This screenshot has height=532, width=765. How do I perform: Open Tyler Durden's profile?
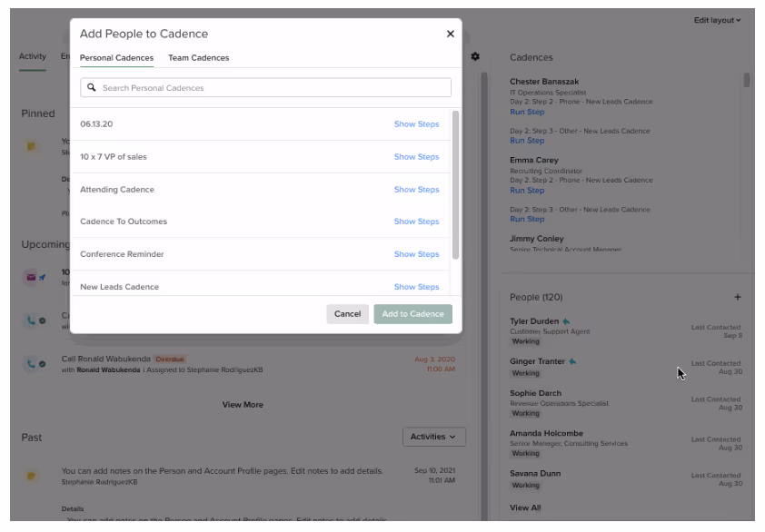tap(534, 321)
